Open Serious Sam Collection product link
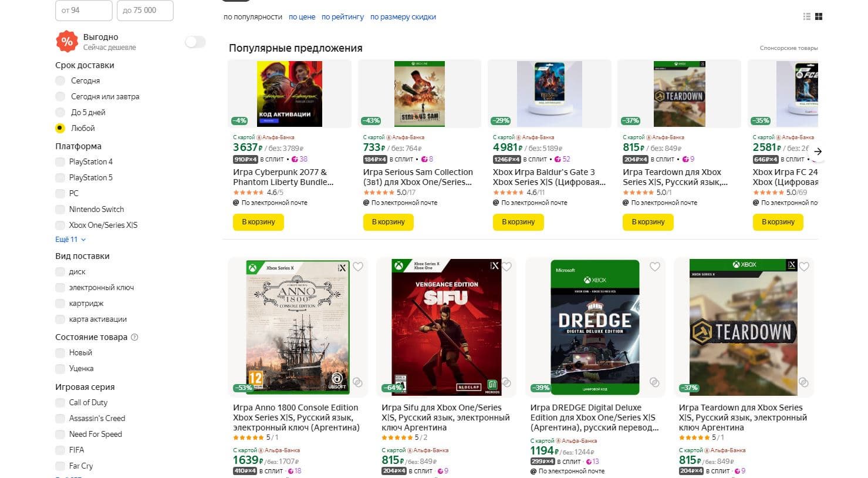Screen dimensions: 868x478 click(x=418, y=177)
